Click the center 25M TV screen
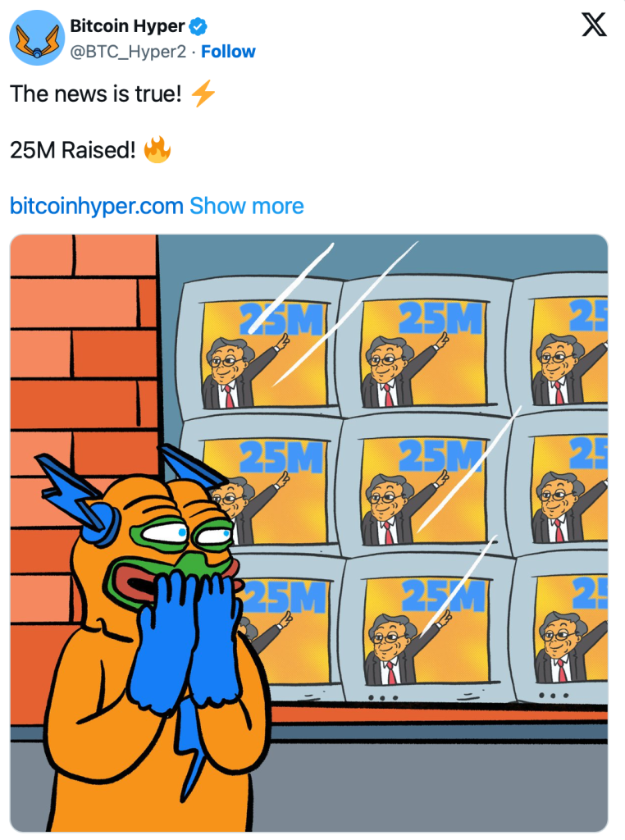Screen dimensions: 625x840 (x=424, y=491)
